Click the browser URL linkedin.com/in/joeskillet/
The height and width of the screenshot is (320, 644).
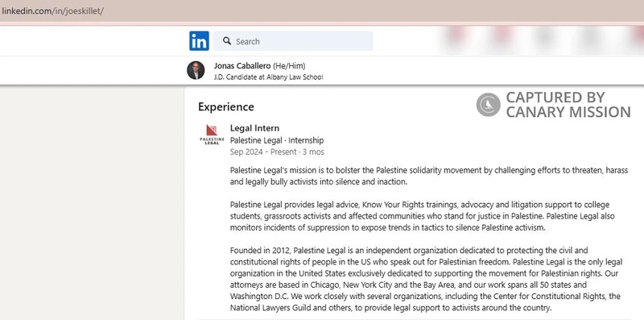pos(52,10)
